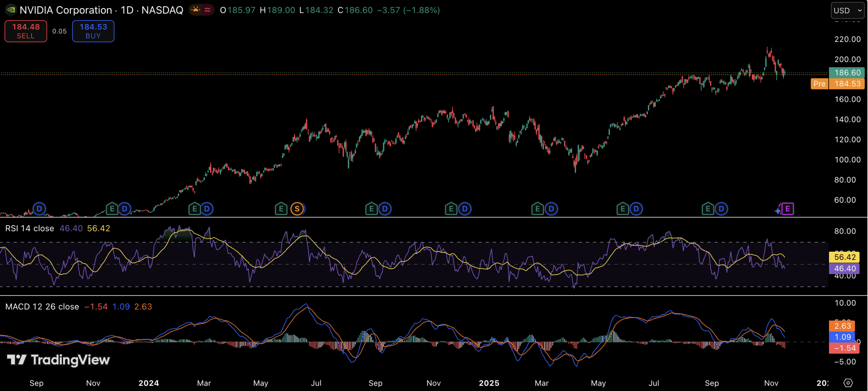Open chart settings gear in bottom corner
Image resolution: width=868 pixels, height=391 pixels.
(x=848, y=383)
